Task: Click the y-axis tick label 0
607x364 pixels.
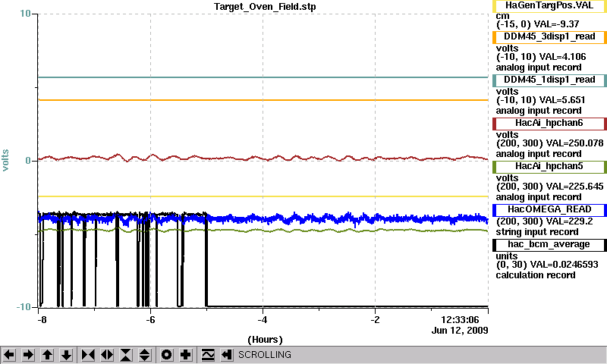Action: click(x=28, y=161)
